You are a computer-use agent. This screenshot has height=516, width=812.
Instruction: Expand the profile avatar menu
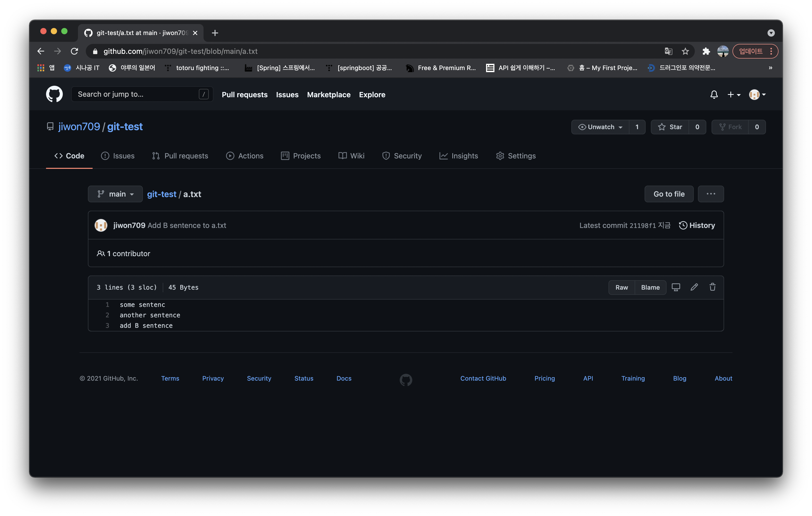pos(757,95)
